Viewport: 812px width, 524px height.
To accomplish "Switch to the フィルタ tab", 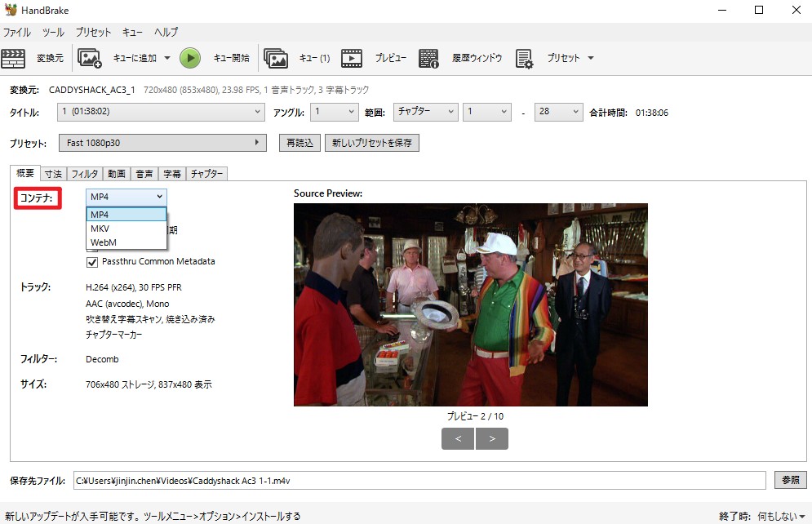I will click(85, 174).
